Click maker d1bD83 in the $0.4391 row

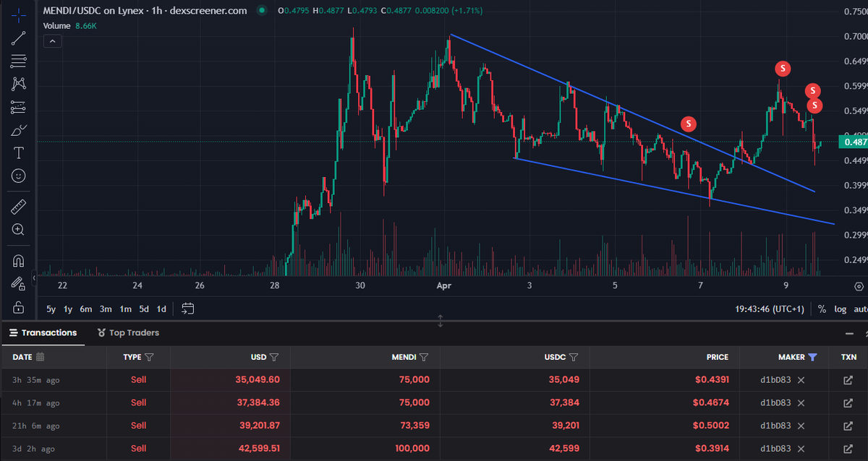[x=775, y=380]
